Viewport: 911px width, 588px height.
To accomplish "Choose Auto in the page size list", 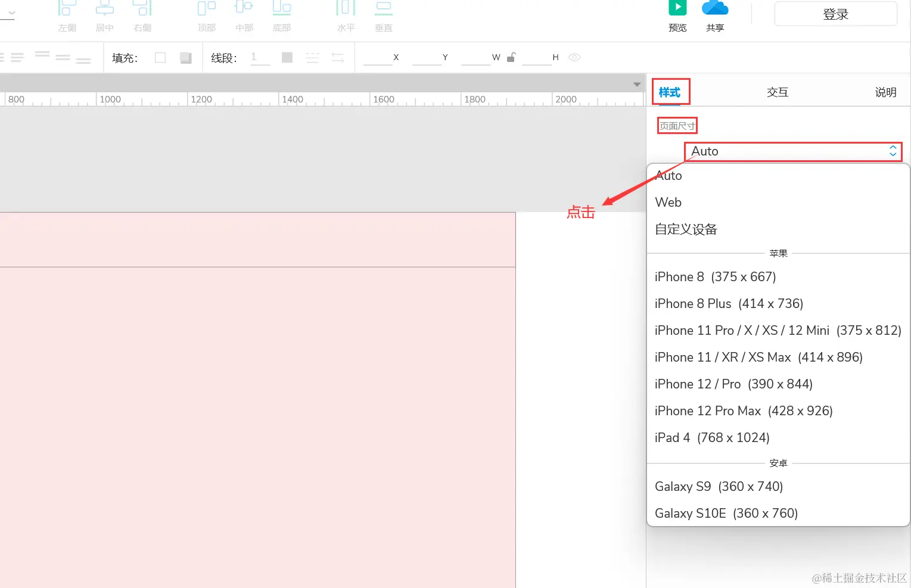I will click(778, 176).
